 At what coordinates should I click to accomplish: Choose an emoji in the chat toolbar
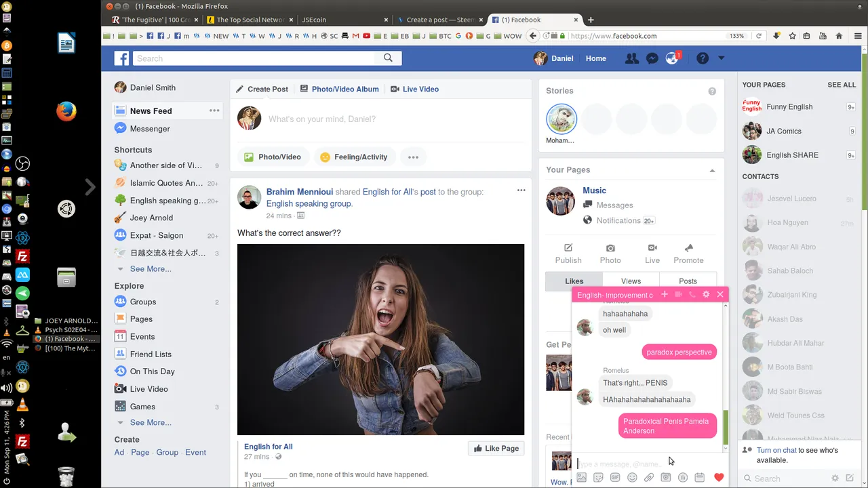point(632,478)
